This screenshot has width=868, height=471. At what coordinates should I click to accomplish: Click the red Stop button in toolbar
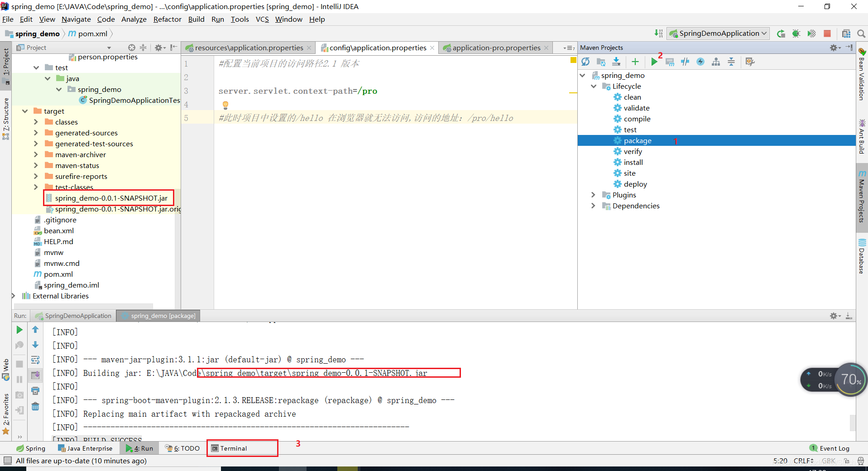coord(827,34)
